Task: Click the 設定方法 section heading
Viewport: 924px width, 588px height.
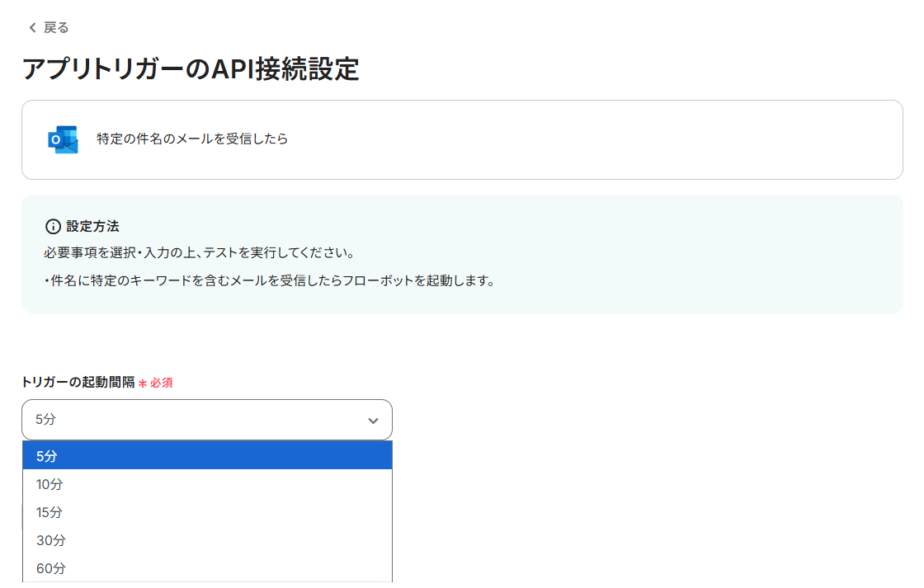Action: pyautogui.click(x=92, y=226)
